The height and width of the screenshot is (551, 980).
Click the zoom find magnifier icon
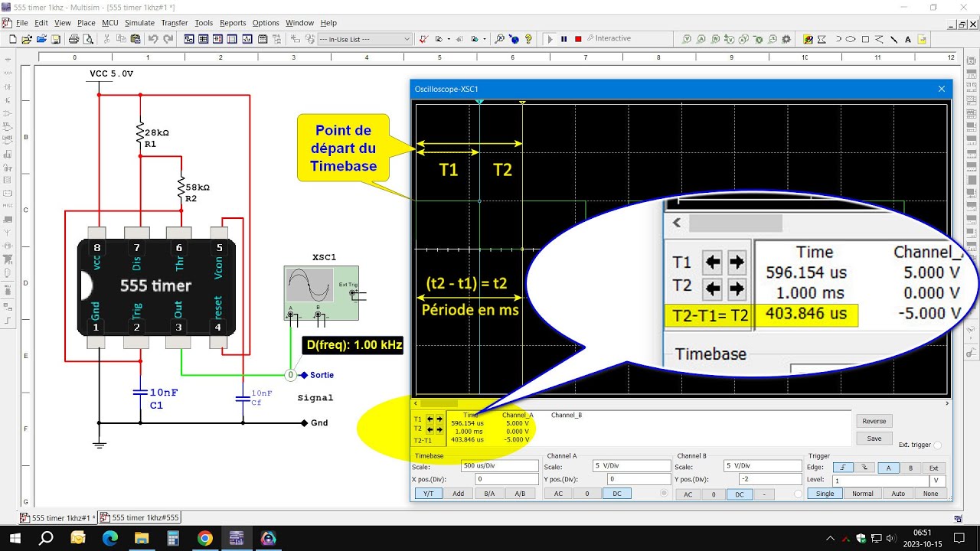click(499, 38)
